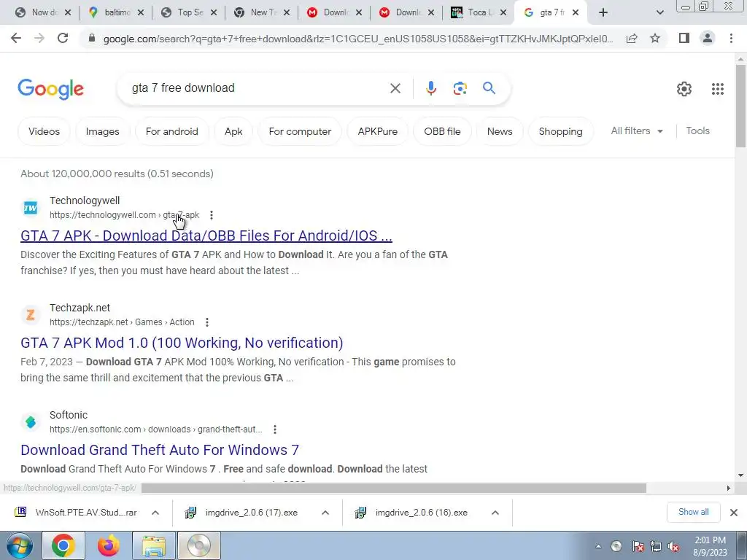Image resolution: width=747 pixels, height=560 pixels.
Task: Start search by voice microphone
Action: pyautogui.click(x=430, y=88)
